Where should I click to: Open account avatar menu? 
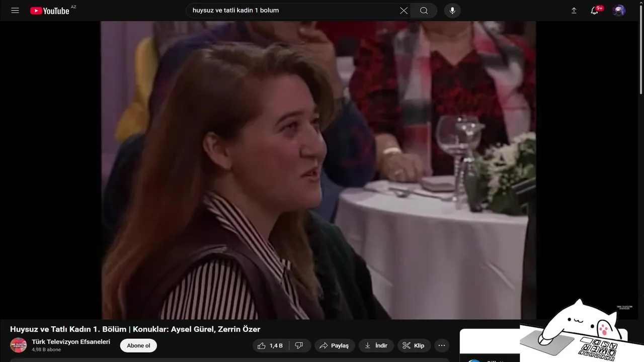619,11
